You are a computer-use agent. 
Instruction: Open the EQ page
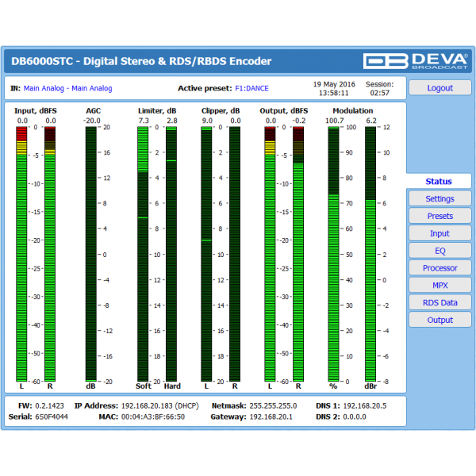pos(440,251)
